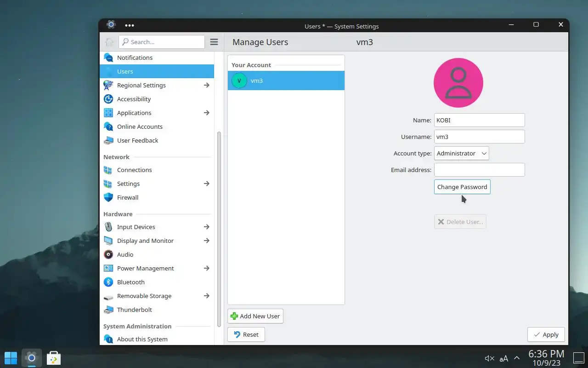
Task: Open the hamburger menu beside search
Action: click(x=214, y=42)
